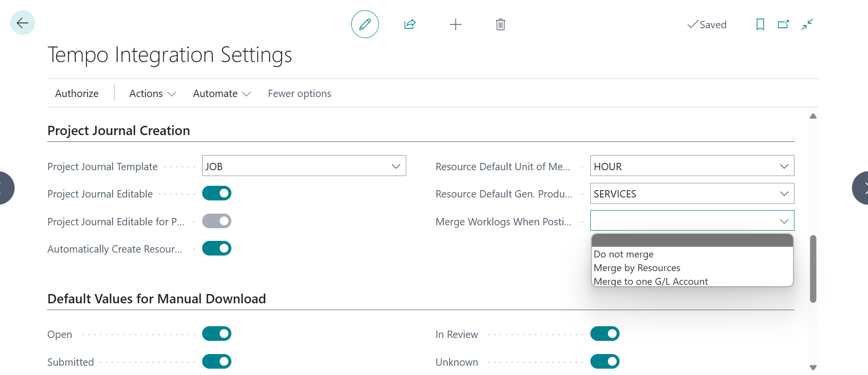Viewport: 868px width, 375px height.
Task: Turn off Automatically Create Resource toggle
Action: 217,249
